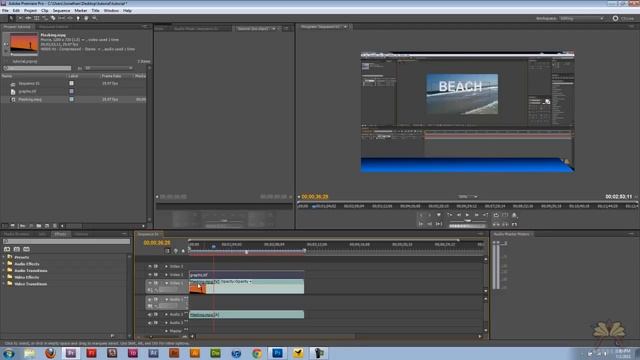Select the Selection tool in the toolbar
Image resolution: width=640 pixels, height=360 pixels.
coord(11,18)
